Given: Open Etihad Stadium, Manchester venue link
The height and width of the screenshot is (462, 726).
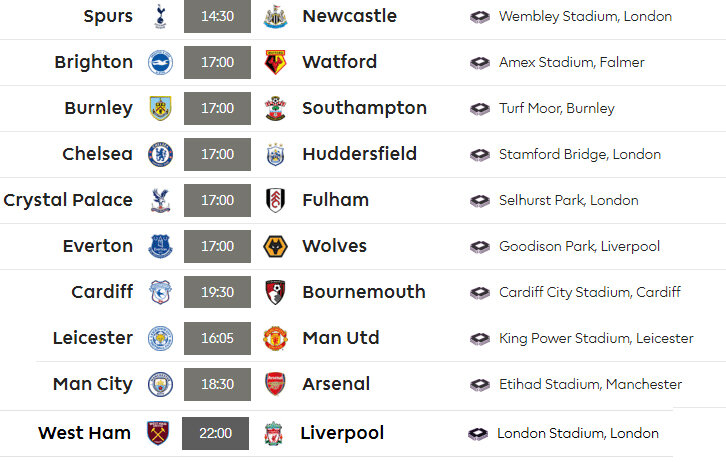Looking at the screenshot, I should click(590, 384).
